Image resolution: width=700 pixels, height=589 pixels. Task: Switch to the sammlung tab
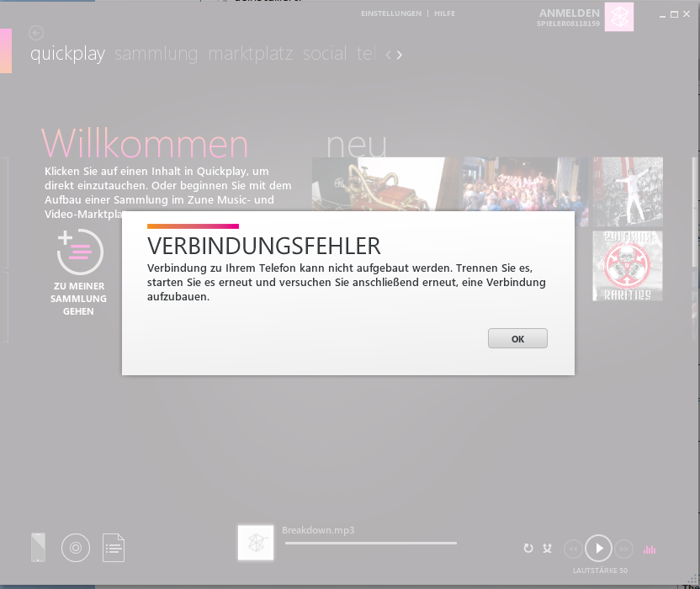(156, 54)
